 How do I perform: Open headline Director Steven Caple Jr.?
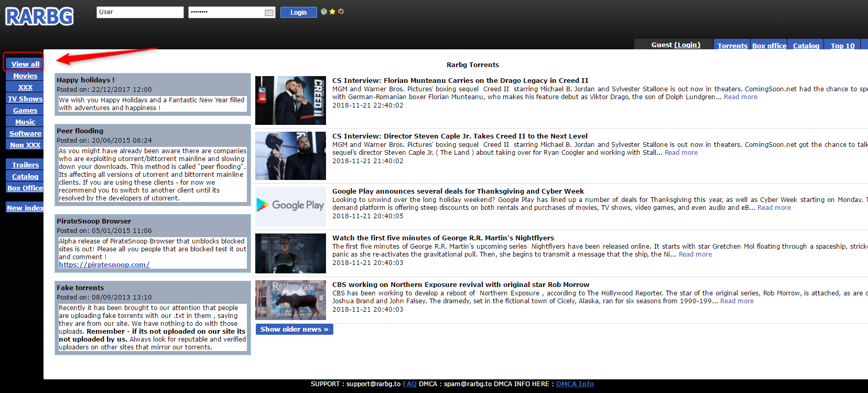click(x=460, y=136)
